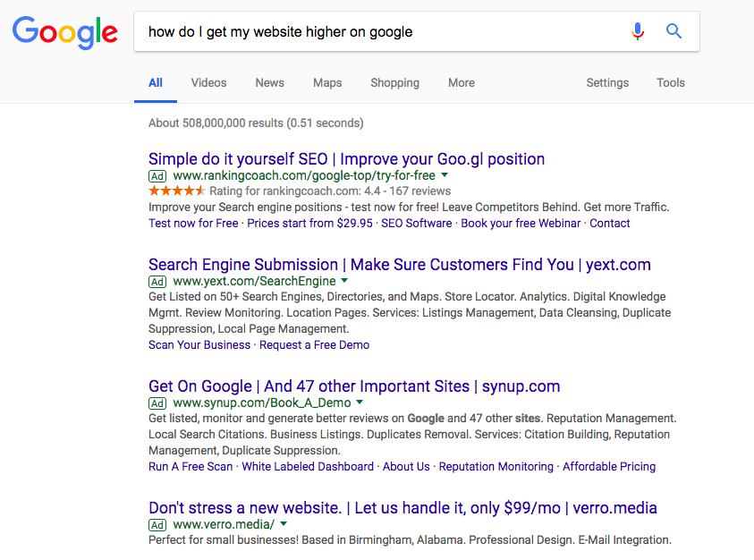
Task: Open 'Get On Google' synup.com ad title
Action: tap(354, 386)
